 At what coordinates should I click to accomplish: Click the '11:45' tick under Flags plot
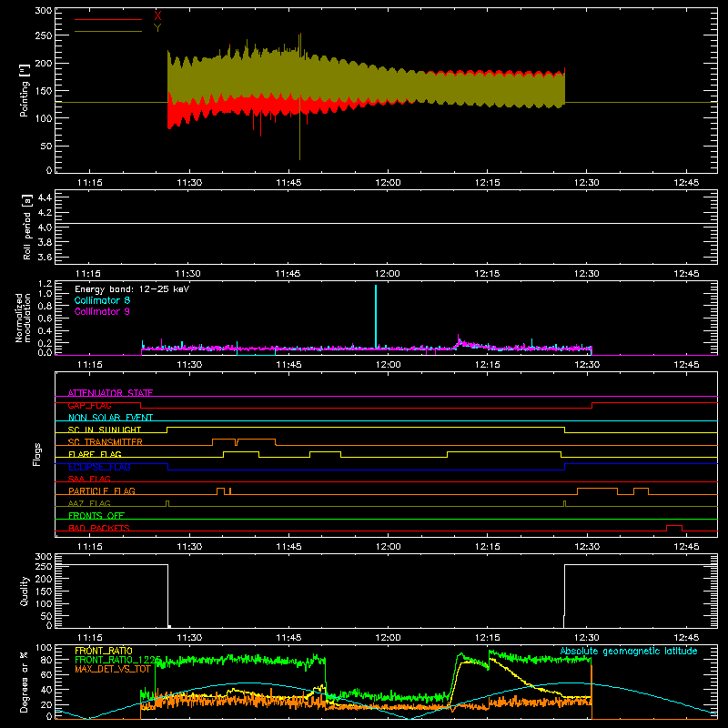288,547
